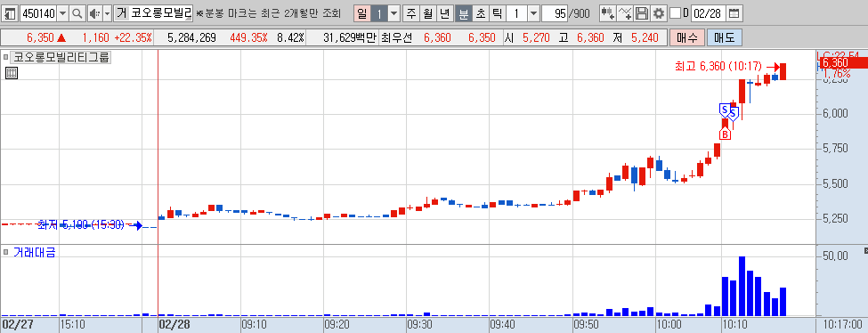868x333 pixels.
Task: Click the stock code 450140 input field
Action: [x=38, y=13]
